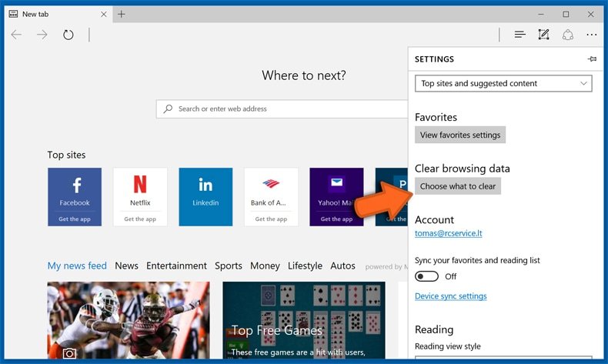Open the Bank of America tile

click(x=271, y=197)
